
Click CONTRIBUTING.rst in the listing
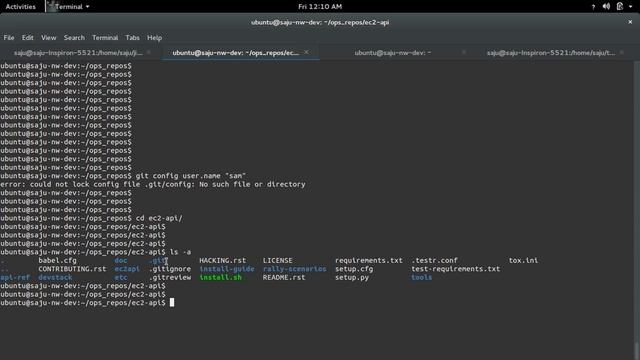72,269
